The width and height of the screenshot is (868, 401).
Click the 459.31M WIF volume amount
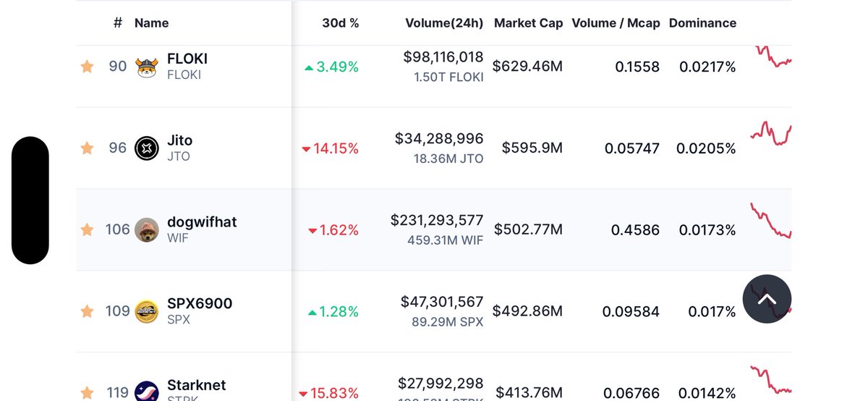445,240
